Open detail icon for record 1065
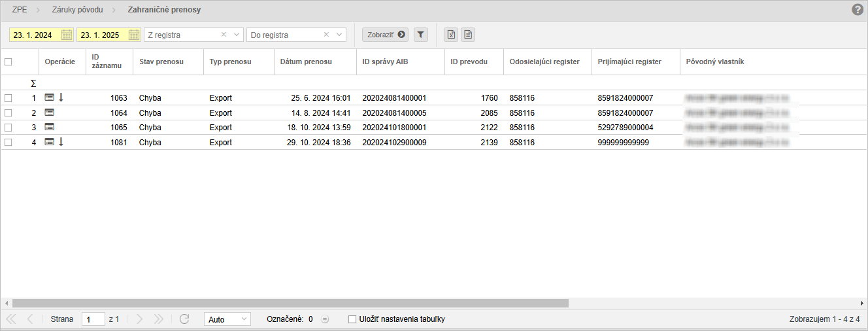Image resolution: width=868 pixels, height=333 pixels. click(x=50, y=127)
